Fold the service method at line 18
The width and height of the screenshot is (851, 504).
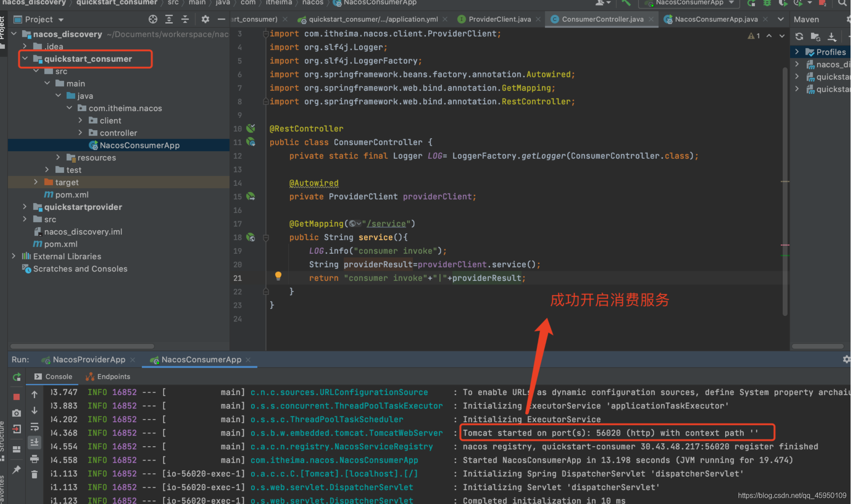[266, 237]
